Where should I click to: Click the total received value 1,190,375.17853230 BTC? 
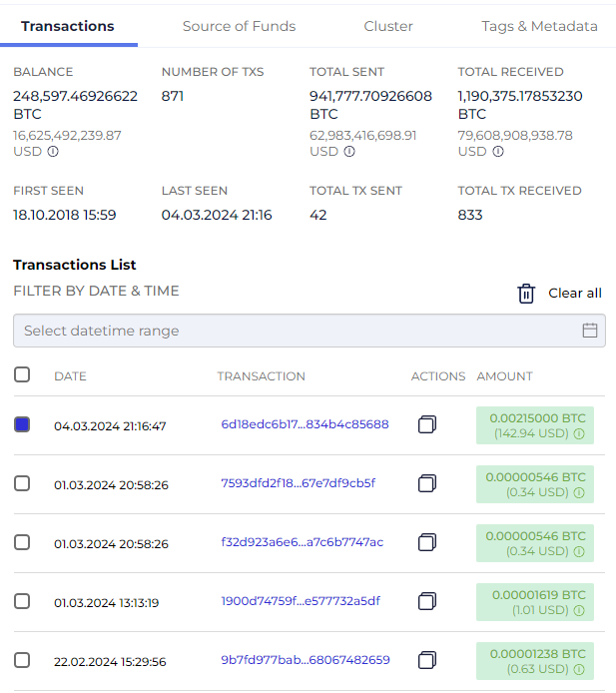[520, 105]
